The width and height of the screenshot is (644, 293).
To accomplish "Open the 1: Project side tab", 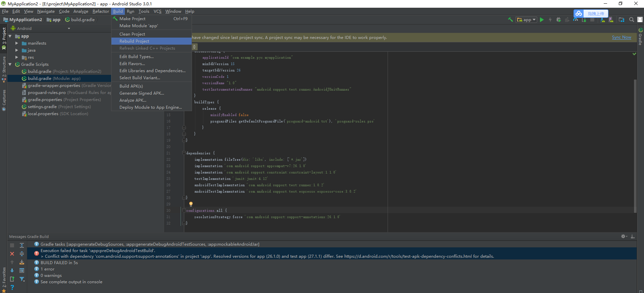I will pyautogui.click(x=4, y=38).
